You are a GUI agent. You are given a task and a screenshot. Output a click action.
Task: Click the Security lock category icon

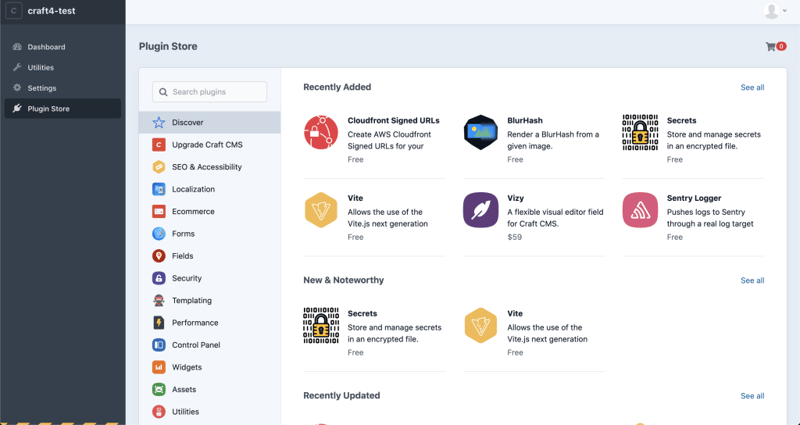pyautogui.click(x=159, y=278)
